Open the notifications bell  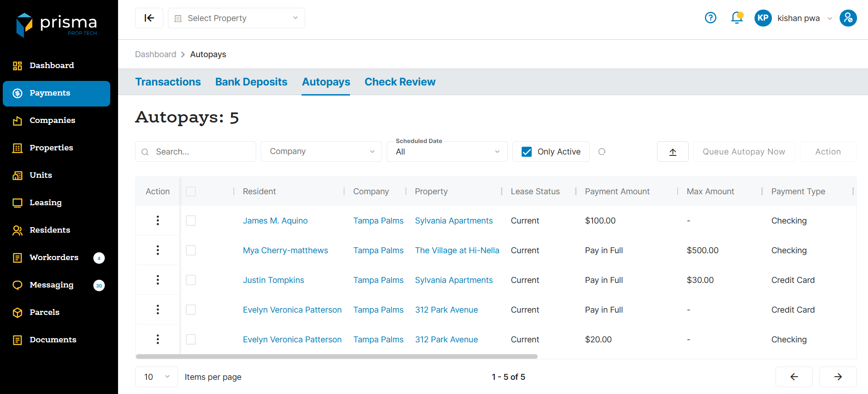tap(737, 18)
